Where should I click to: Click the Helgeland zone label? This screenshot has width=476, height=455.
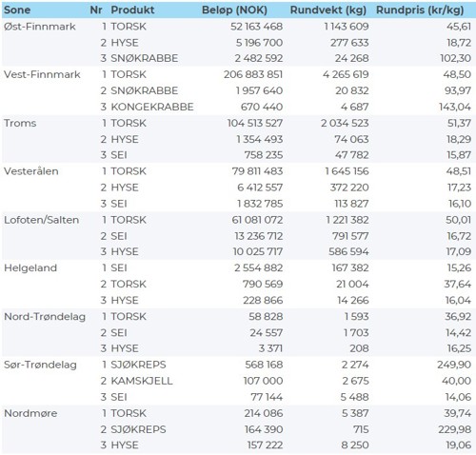coord(30,267)
